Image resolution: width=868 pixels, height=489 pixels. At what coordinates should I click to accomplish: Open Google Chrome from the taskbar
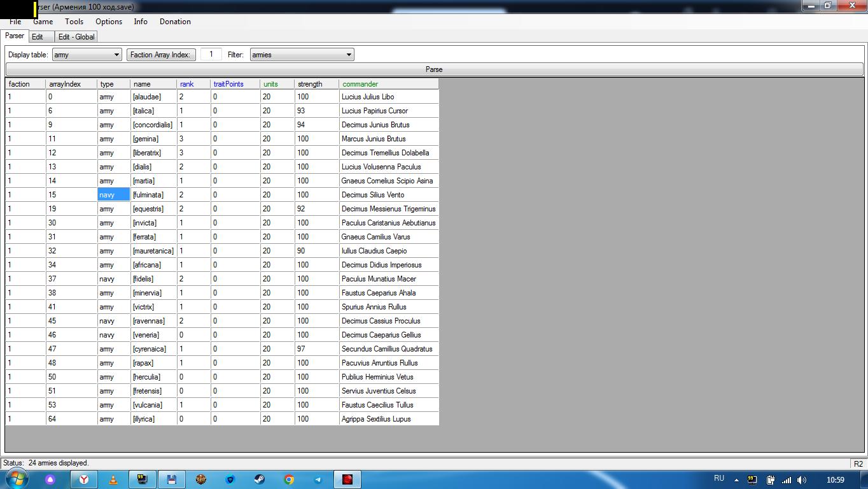click(x=288, y=479)
